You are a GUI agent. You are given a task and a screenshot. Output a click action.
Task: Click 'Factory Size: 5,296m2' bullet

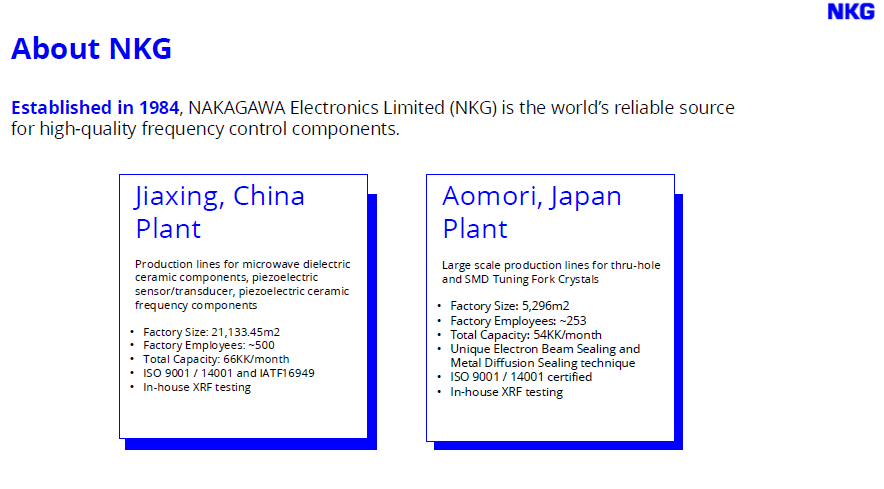point(510,306)
